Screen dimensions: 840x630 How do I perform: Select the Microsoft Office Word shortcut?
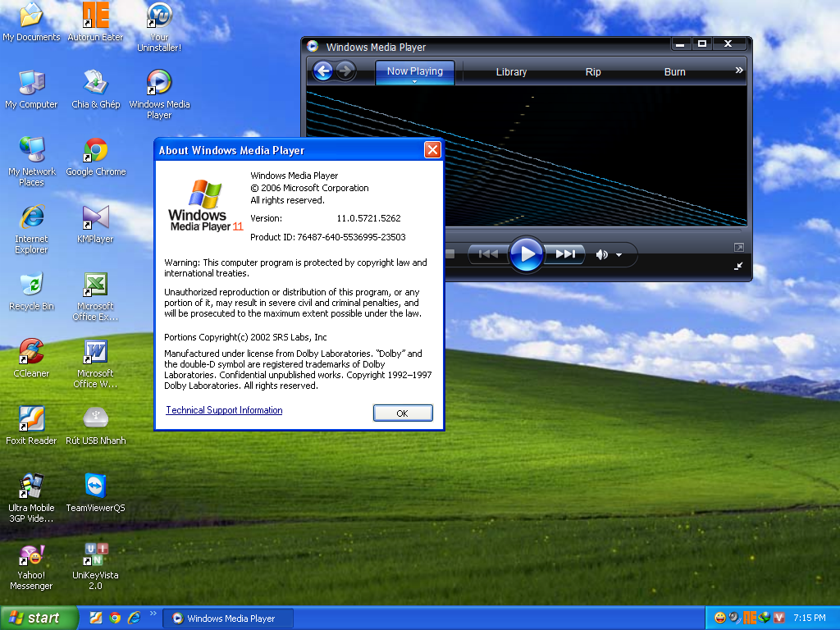(x=95, y=363)
